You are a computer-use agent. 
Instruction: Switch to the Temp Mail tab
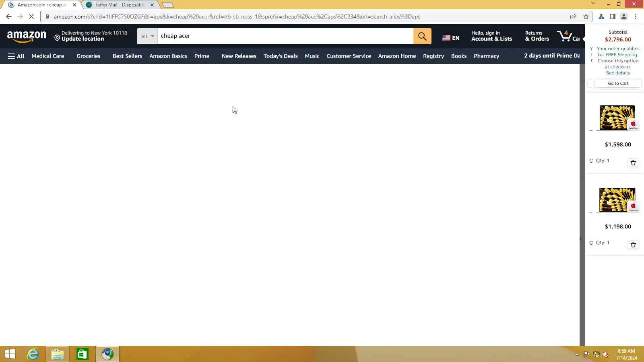tap(120, 5)
